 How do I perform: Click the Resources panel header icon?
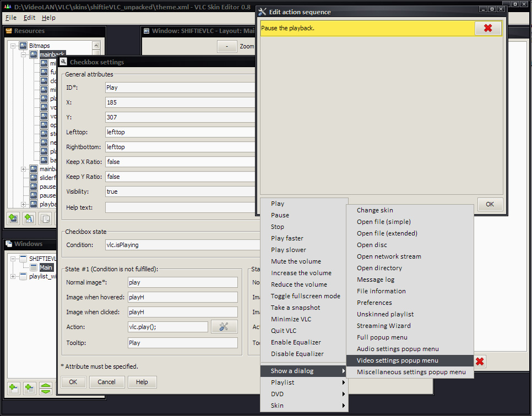9,31
